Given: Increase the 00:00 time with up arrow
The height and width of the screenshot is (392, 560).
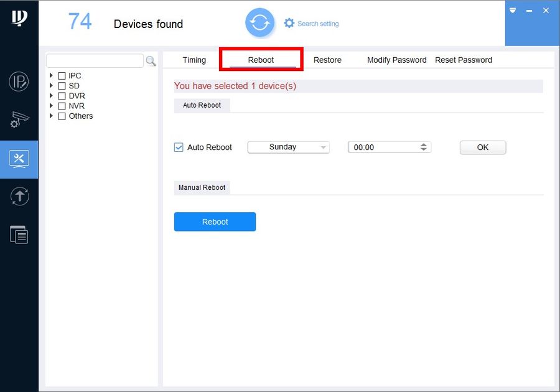Looking at the screenshot, I should pyautogui.click(x=424, y=144).
